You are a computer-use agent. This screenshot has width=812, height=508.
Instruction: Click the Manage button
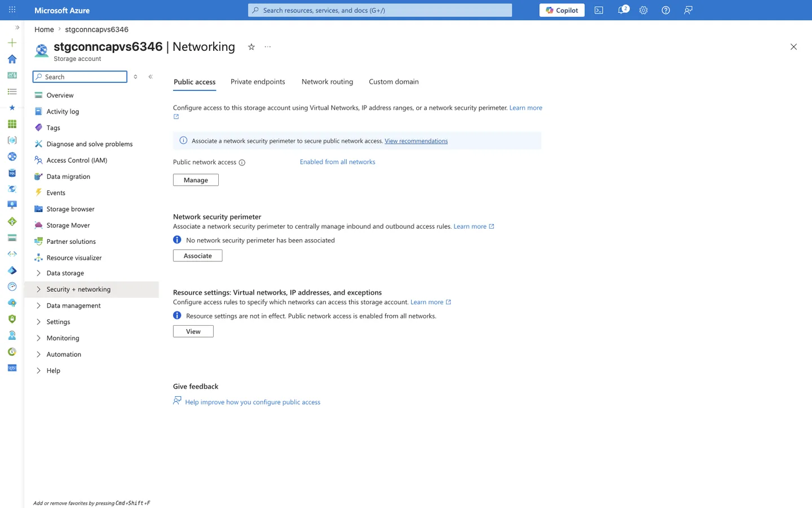click(x=196, y=180)
